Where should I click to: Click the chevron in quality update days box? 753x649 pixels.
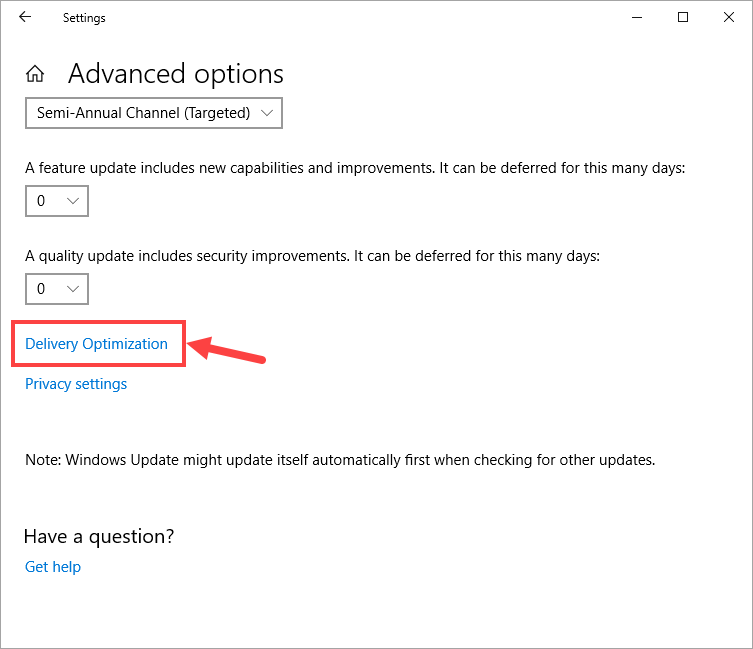coord(72,289)
